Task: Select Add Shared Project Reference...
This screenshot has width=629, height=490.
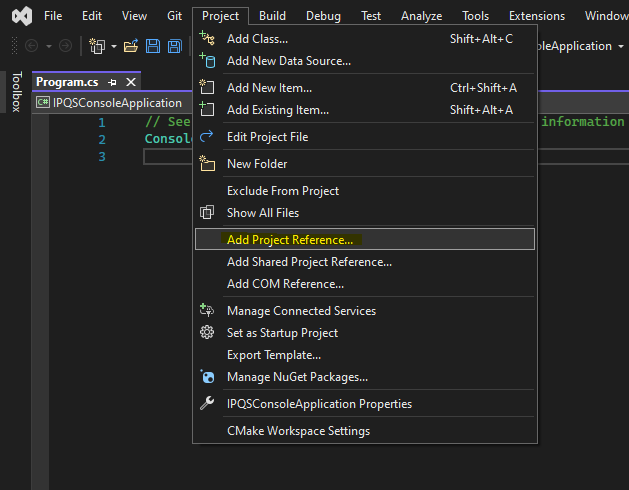Action: (x=365, y=262)
